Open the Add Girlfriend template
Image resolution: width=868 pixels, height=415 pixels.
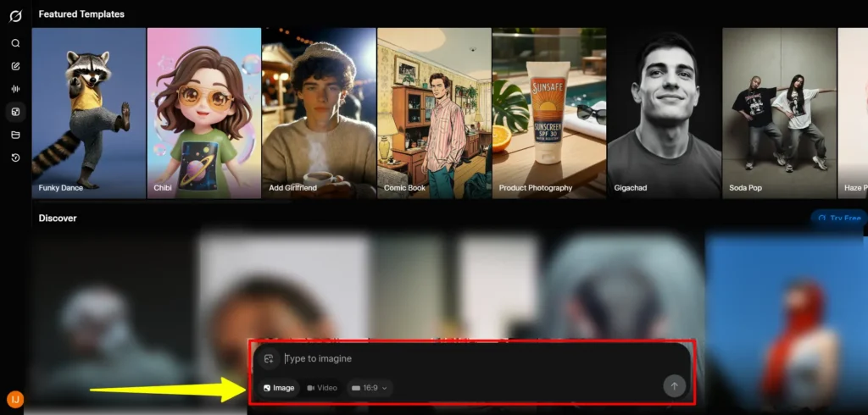tap(319, 113)
